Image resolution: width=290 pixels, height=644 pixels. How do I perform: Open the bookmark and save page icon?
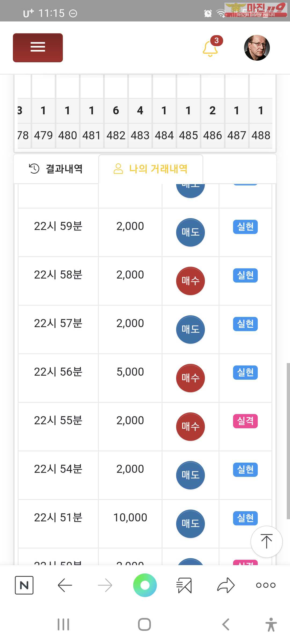click(x=184, y=585)
